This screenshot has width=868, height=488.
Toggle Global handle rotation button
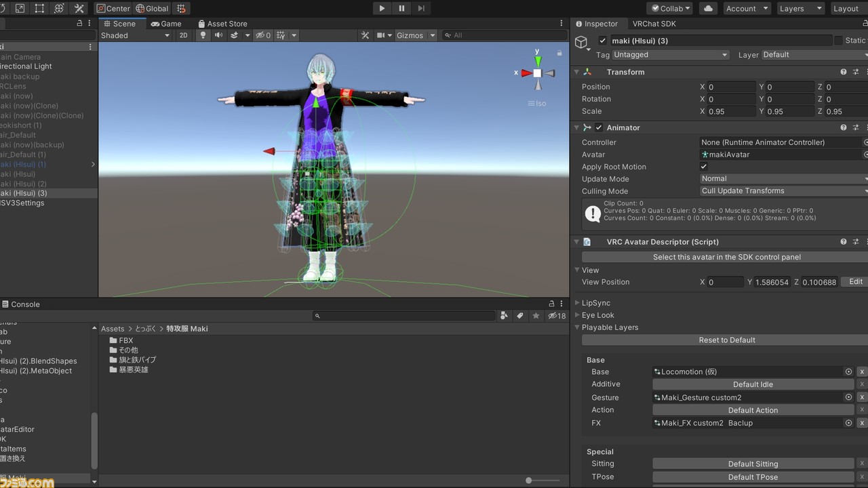point(152,8)
